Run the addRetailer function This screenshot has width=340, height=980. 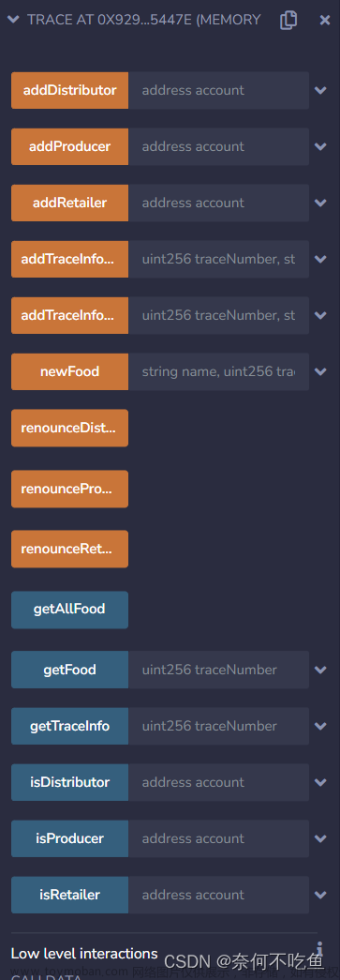click(x=70, y=203)
